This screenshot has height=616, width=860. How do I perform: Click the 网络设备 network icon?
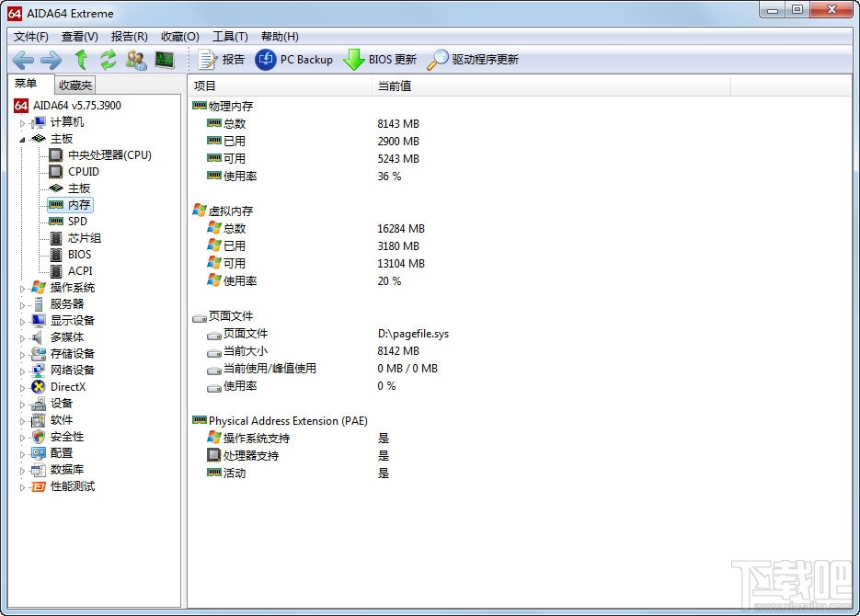(38, 370)
